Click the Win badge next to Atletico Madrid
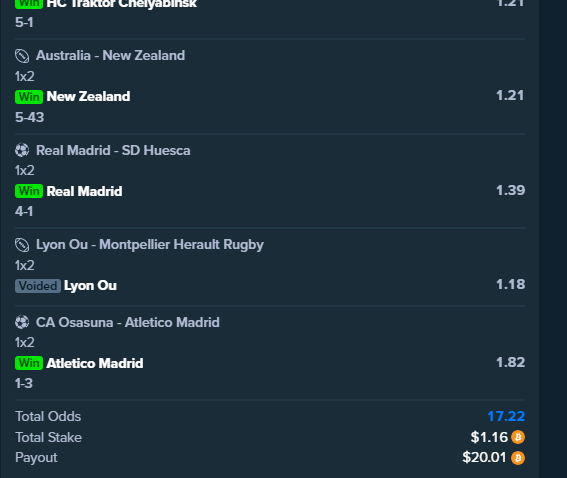This screenshot has height=478, width=567. coord(29,363)
